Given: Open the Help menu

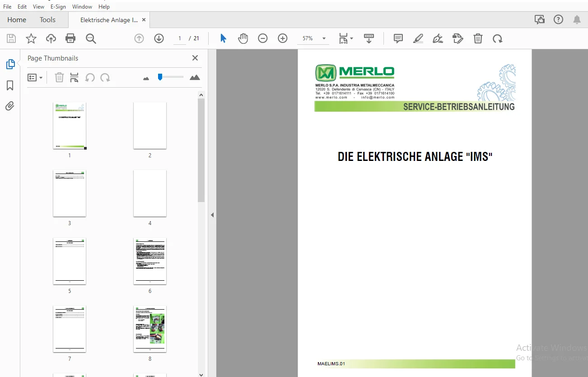Looking at the screenshot, I should coord(104,6).
